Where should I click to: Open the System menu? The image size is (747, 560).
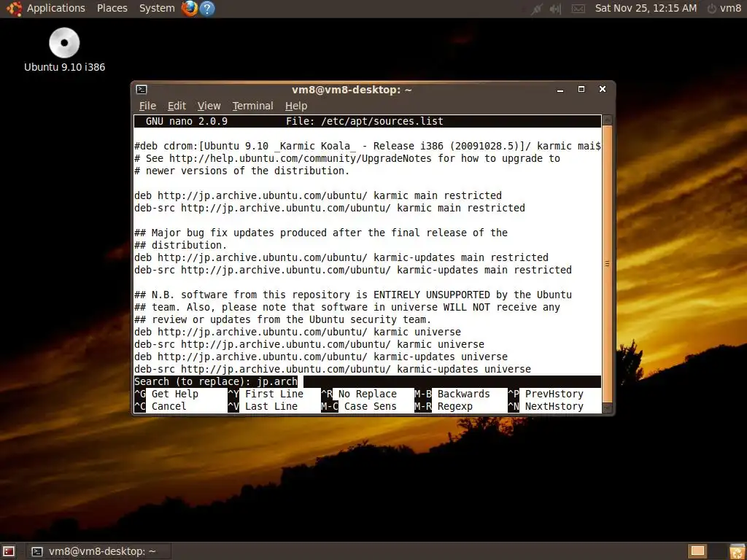coord(157,8)
